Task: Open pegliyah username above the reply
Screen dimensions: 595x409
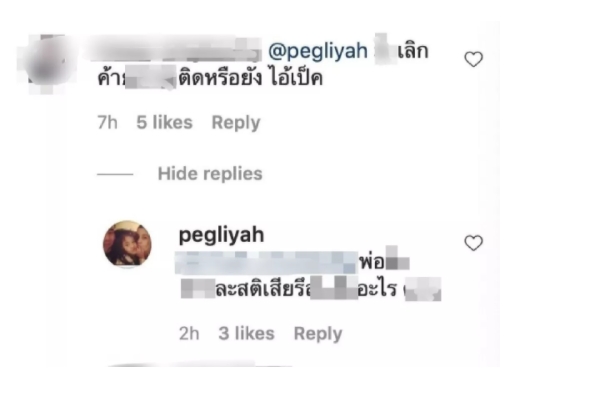Action: coord(221,235)
